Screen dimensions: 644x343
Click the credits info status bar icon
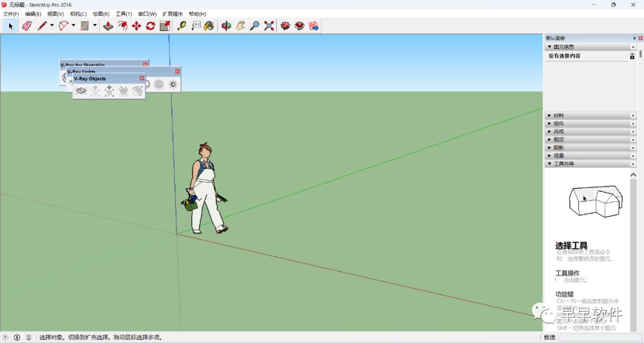point(17,337)
